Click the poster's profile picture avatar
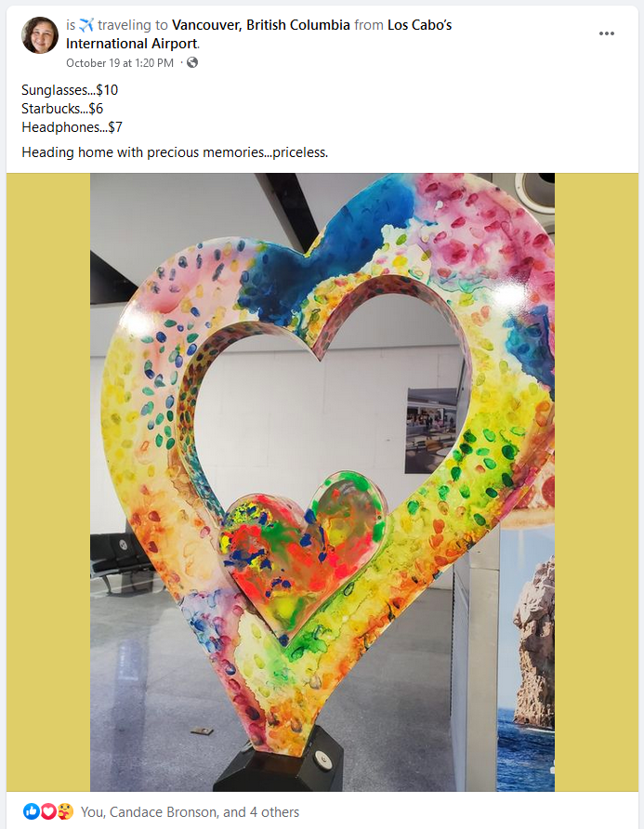The width and height of the screenshot is (644, 829). pyautogui.click(x=40, y=35)
